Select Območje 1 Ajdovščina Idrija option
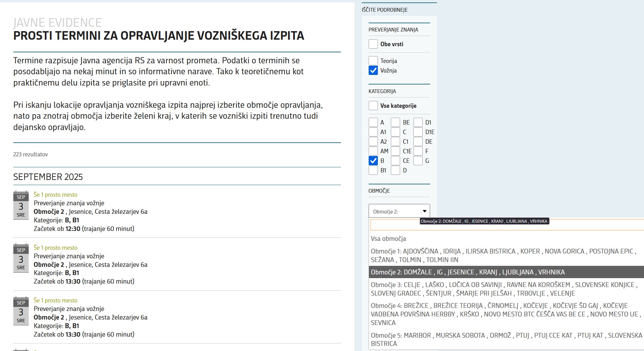This screenshot has height=351, width=644. 506,256
